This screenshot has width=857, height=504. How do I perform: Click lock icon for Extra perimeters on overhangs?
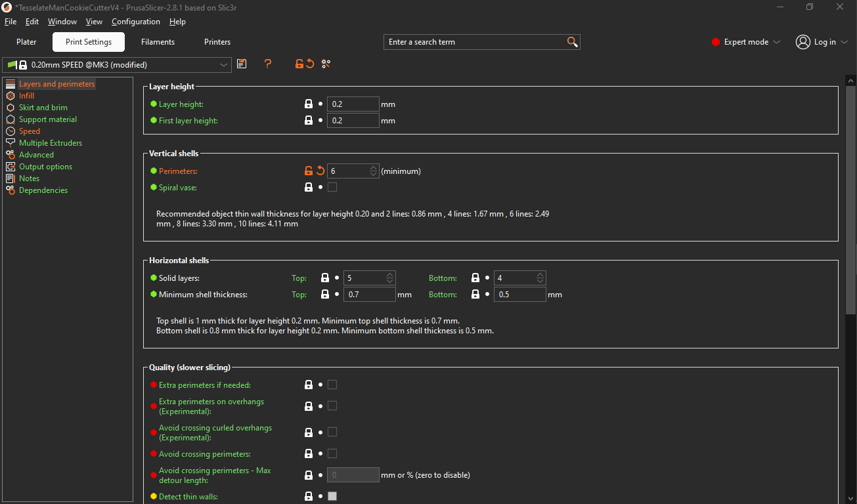pyautogui.click(x=309, y=406)
